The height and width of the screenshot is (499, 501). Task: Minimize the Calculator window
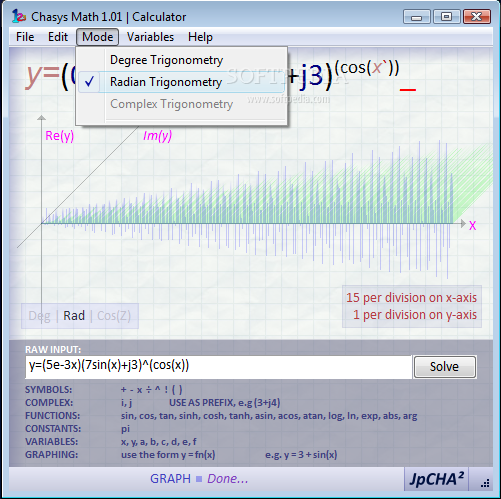(x=417, y=17)
